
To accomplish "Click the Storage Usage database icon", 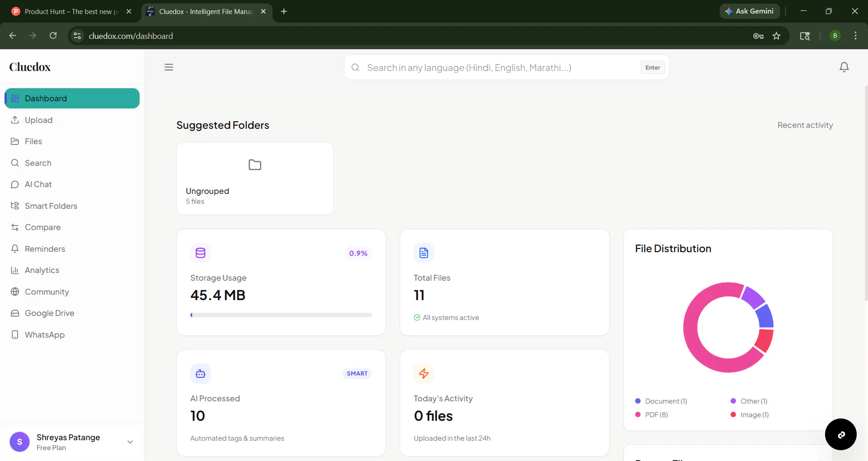I will [x=200, y=253].
